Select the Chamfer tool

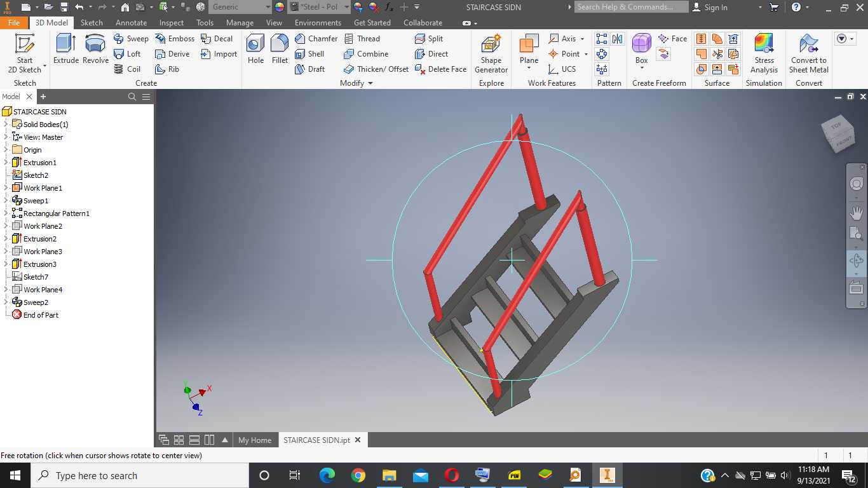point(316,39)
